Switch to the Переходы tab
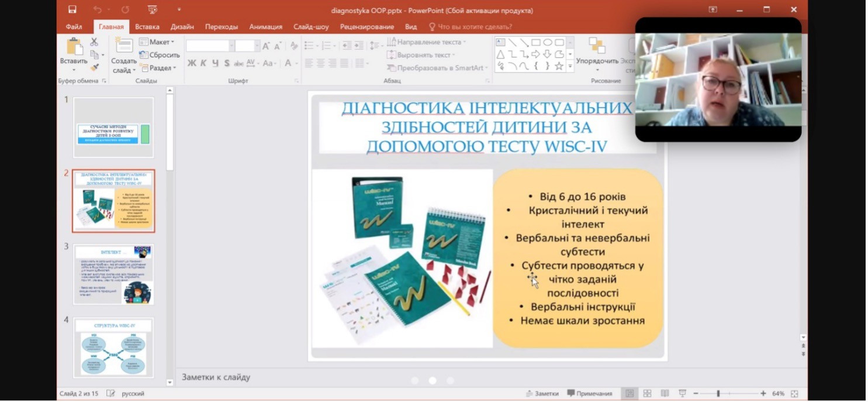This screenshot has height=402, width=868. pos(222,27)
